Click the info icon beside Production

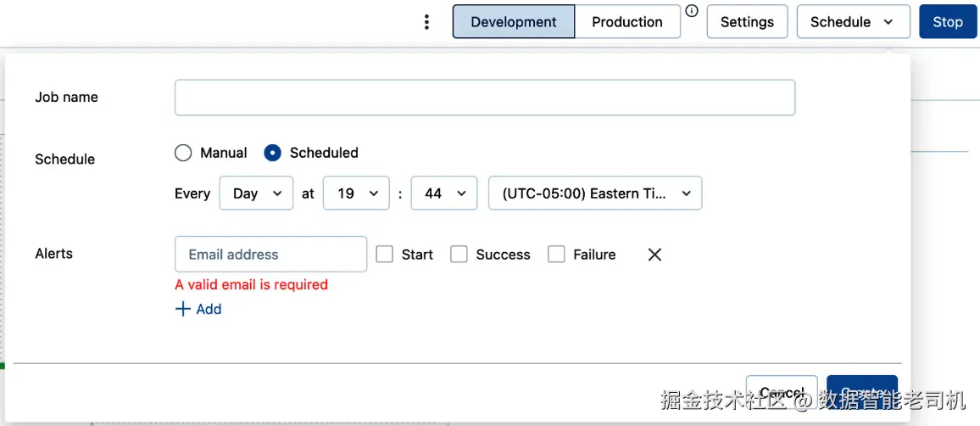point(692,11)
